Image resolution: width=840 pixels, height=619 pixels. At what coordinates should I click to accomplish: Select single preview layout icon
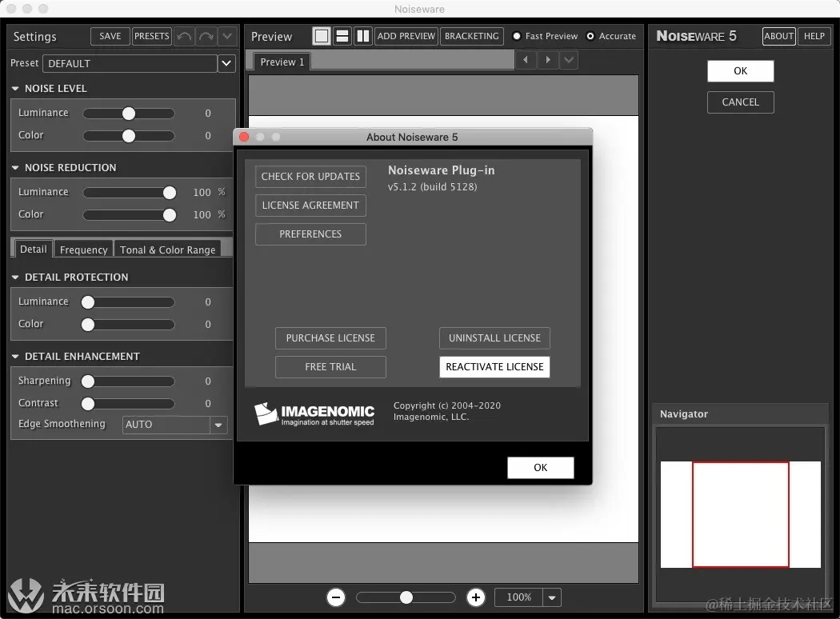pos(322,36)
